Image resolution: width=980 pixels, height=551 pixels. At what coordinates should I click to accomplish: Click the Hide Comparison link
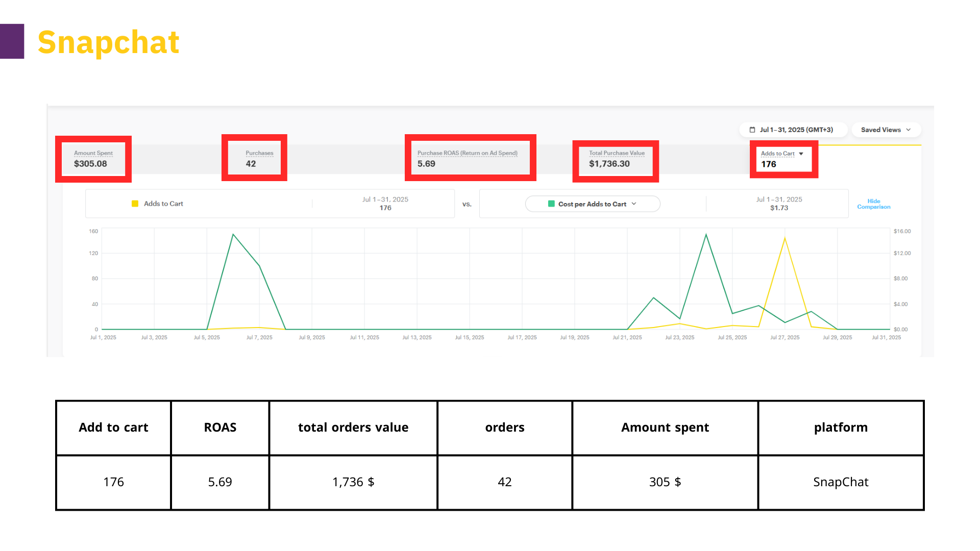(x=873, y=204)
